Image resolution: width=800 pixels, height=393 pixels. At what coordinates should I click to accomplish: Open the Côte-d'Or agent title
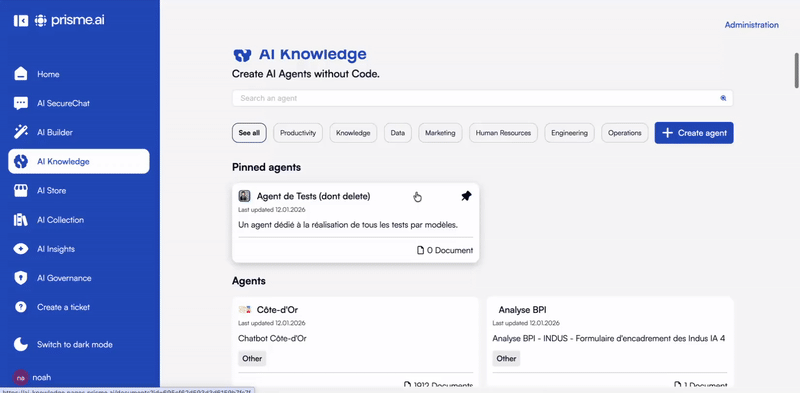coord(277,310)
